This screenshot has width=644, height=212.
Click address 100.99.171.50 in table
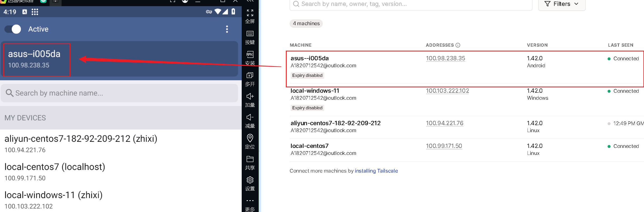pyautogui.click(x=444, y=146)
